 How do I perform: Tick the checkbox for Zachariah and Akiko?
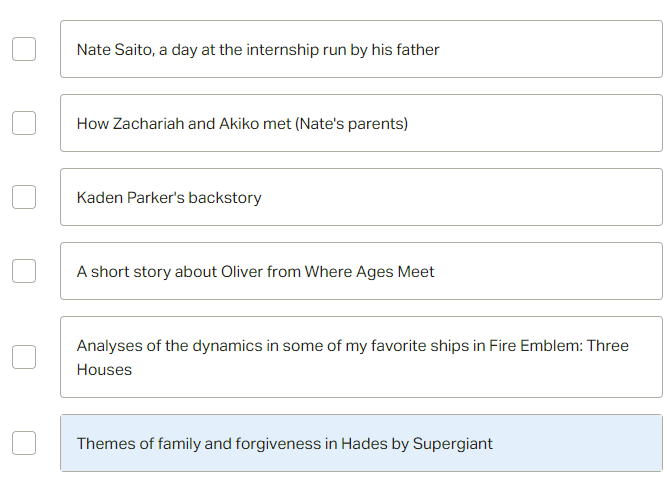24,123
